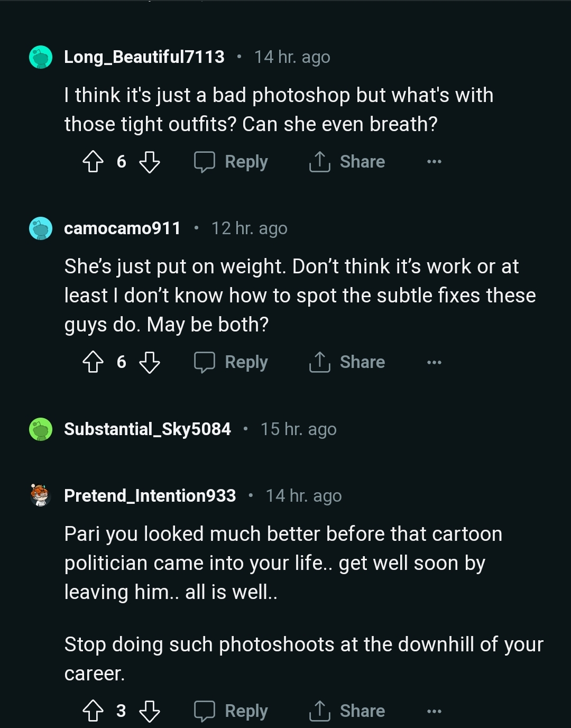Share Long_Beautiful7113's comment

pos(347,162)
